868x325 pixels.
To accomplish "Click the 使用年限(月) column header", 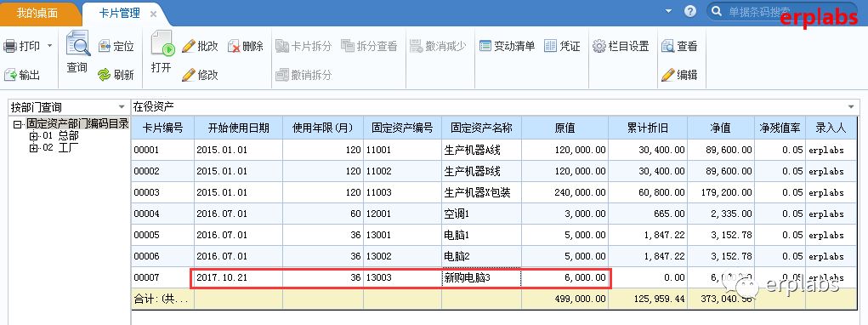I will (323, 128).
